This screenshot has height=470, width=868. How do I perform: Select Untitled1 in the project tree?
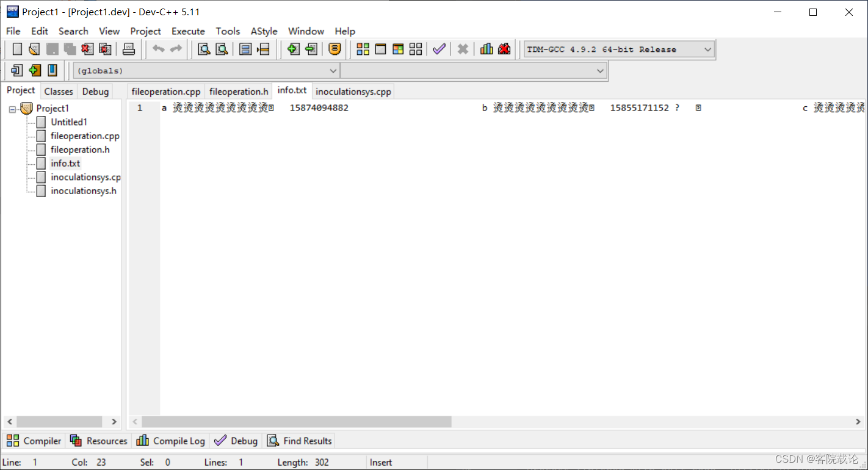tap(69, 122)
